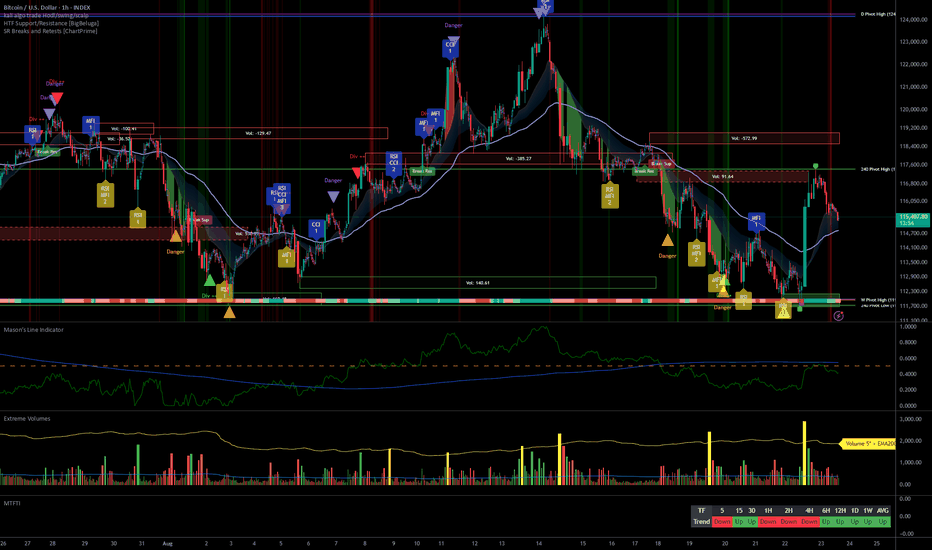Click the 240 Pivot High line label
The image size is (932, 550).
tap(878, 169)
